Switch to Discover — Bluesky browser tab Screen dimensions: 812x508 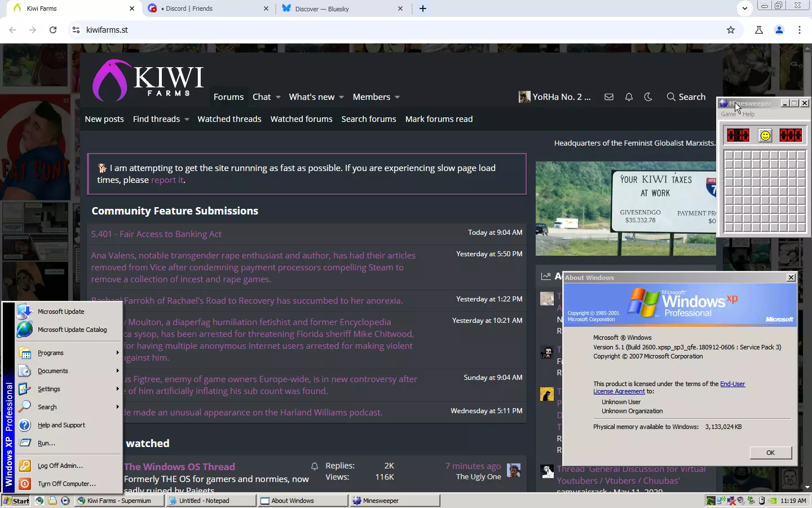pos(342,8)
